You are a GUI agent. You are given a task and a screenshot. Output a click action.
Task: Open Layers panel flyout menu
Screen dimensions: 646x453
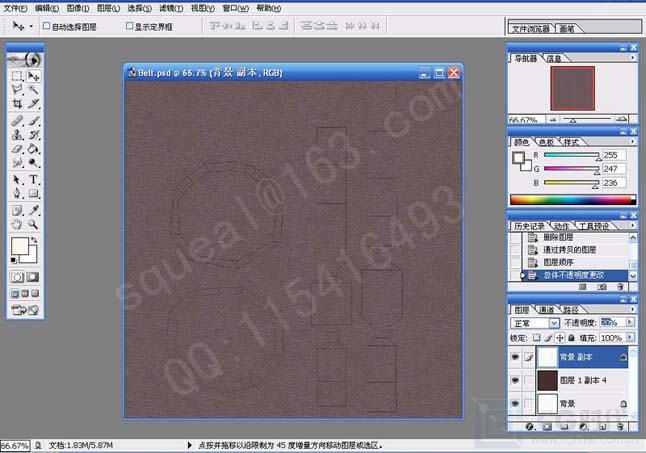(x=633, y=309)
